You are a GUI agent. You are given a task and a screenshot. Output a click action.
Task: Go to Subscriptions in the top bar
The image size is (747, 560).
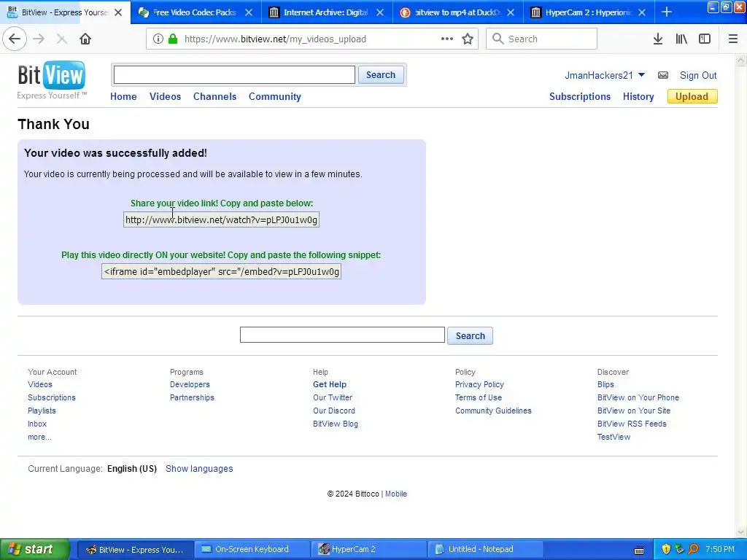pyautogui.click(x=580, y=96)
